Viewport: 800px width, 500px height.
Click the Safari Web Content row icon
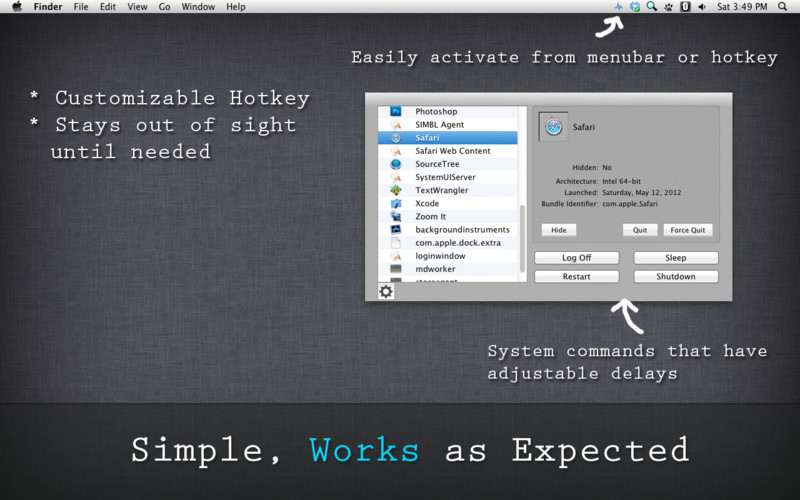point(395,151)
